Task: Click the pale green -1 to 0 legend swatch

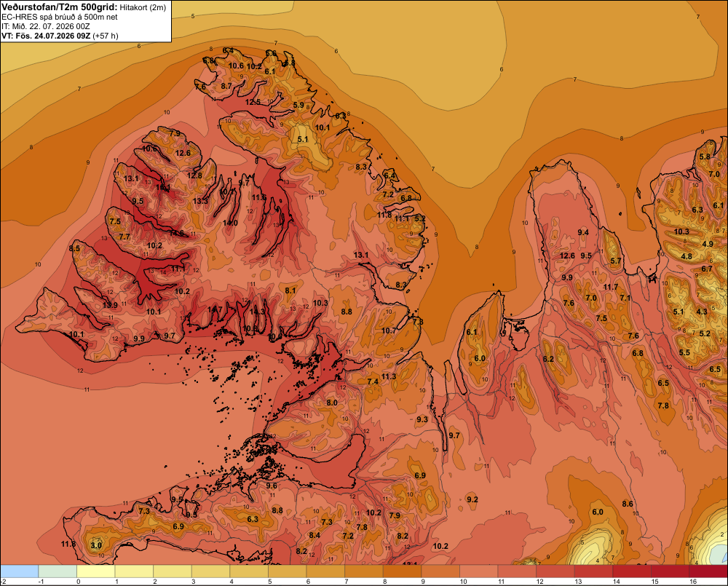Action: coord(58,571)
